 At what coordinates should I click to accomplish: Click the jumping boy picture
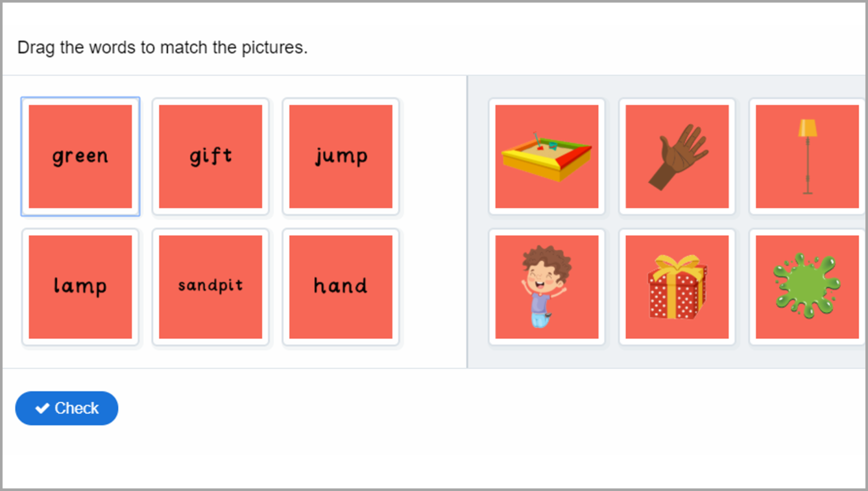click(546, 286)
